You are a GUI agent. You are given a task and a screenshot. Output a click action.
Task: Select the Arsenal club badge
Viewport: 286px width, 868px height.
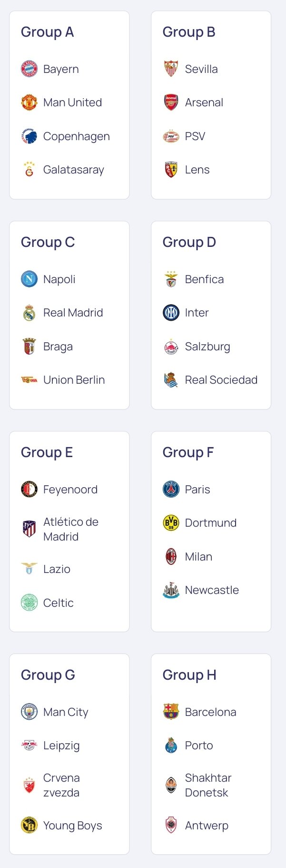point(171,102)
